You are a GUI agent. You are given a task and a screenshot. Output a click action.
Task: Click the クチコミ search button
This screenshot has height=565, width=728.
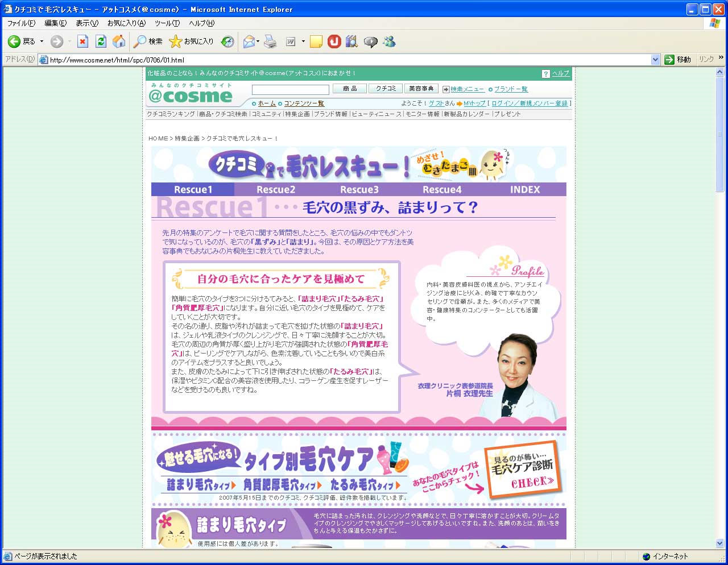tap(386, 89)
